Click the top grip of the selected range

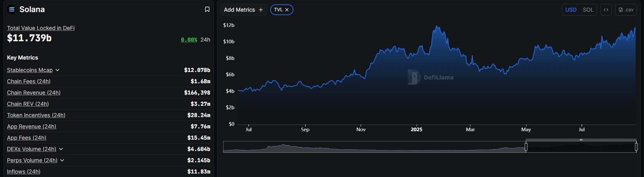coord(581,140)
